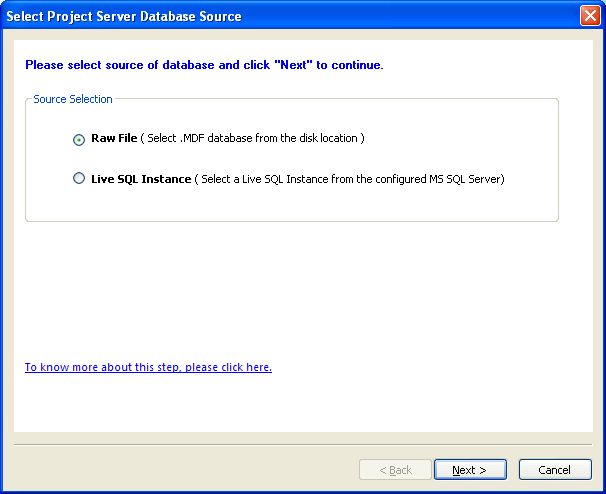Select the Raw File radio button
606x494 pixels.
[79, 140]
